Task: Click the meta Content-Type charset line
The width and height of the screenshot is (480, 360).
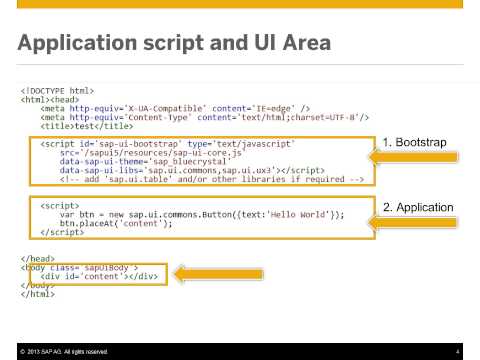Action: click(205, 117)
